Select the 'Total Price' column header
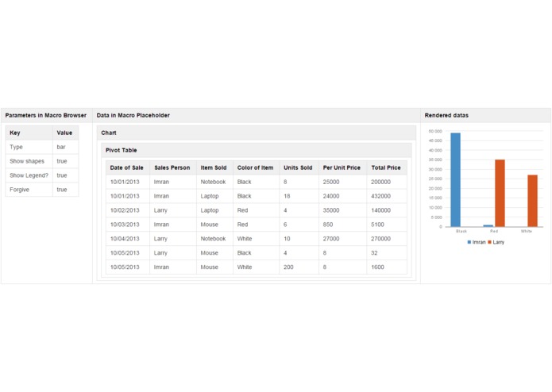The height and width of the screenshot is (392, 552). click(387, 167)
